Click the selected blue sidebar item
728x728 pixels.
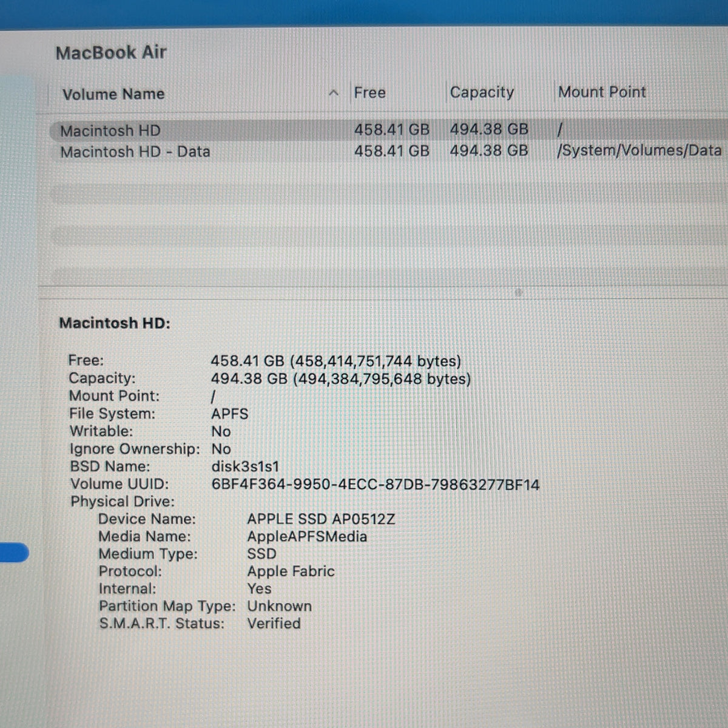click(x=14, y=553)
